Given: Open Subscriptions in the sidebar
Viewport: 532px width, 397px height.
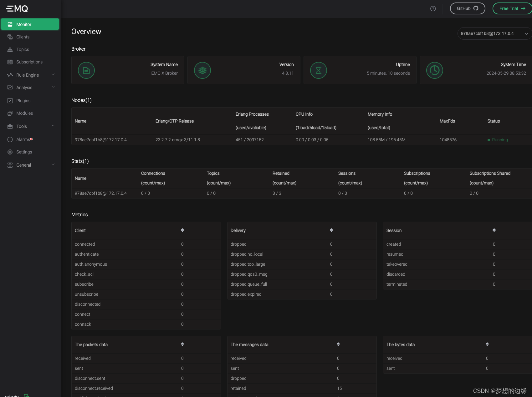Looking at the screenshot, I should [x=30, y=62].
